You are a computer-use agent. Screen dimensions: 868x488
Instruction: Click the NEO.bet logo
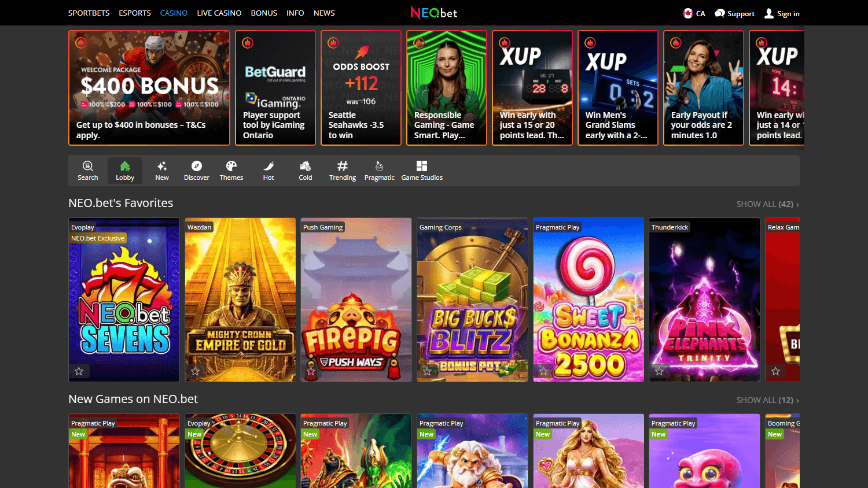point(434,13)
